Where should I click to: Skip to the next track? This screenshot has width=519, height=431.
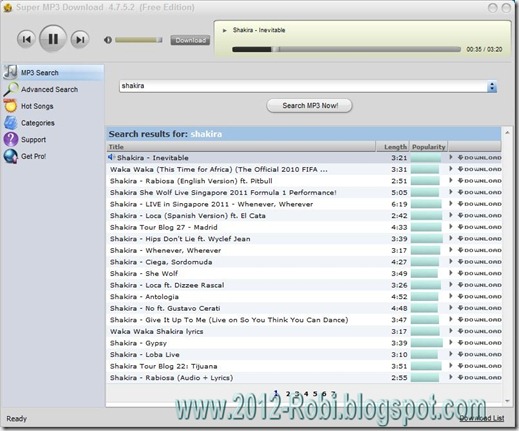80,40
